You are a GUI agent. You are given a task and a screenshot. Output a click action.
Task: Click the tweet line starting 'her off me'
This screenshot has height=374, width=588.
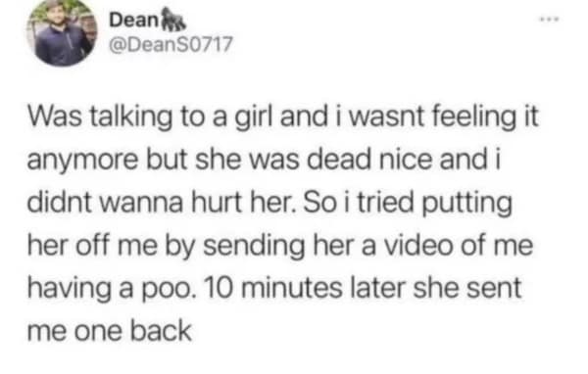(280, 246)
